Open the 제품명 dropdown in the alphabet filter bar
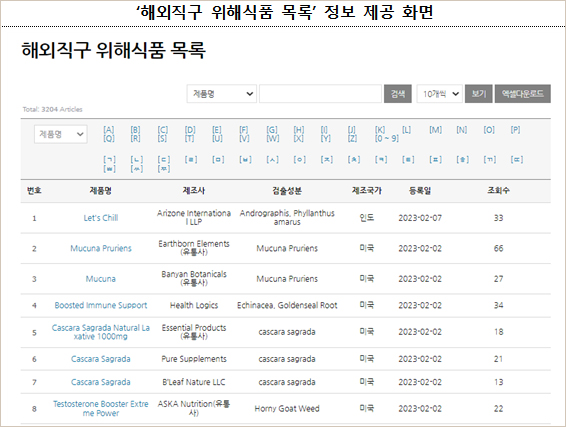The width and height of the screenshot is (566, 427). (x=61, y=134)
